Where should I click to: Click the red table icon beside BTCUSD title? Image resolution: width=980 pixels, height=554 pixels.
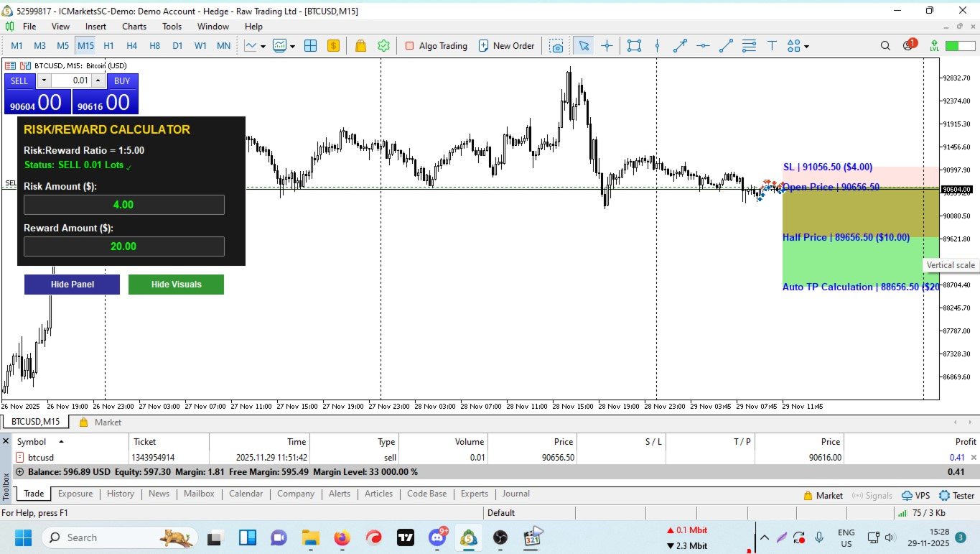point(10,65)
